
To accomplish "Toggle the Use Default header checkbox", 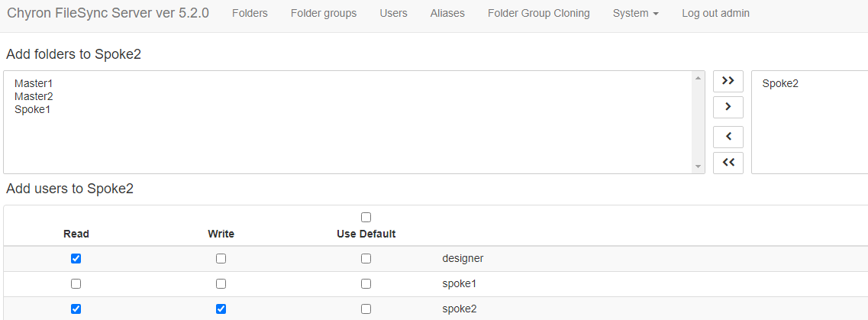I will (366, 218).
